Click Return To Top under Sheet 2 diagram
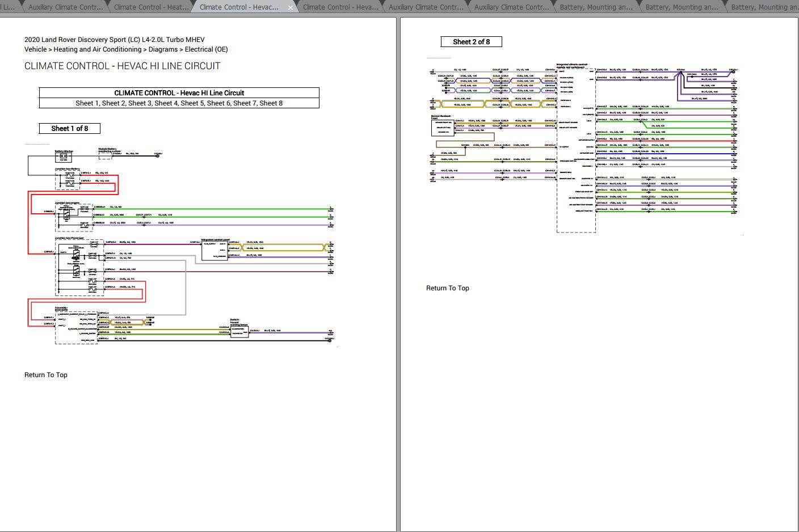The image size is (799, 532). point(447,288)
